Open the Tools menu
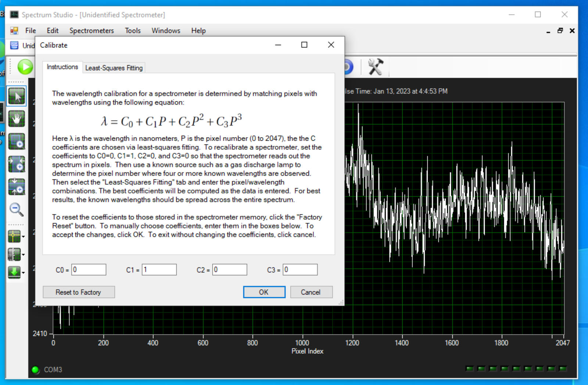 (x=133, y=31)
